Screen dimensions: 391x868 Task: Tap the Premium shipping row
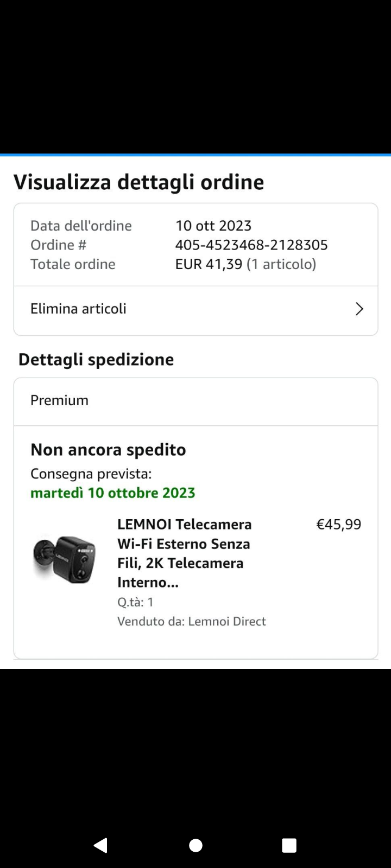[x=195, y=401]
